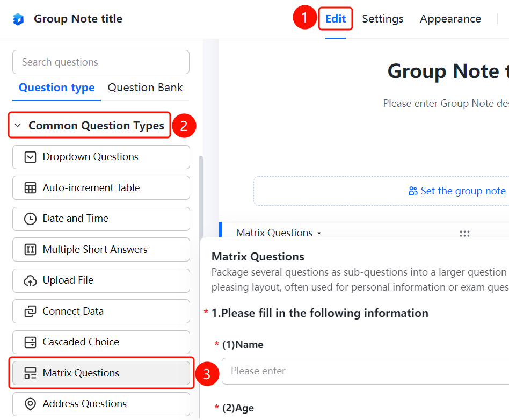Add a Cascaded Choice question

pos(101,342)
